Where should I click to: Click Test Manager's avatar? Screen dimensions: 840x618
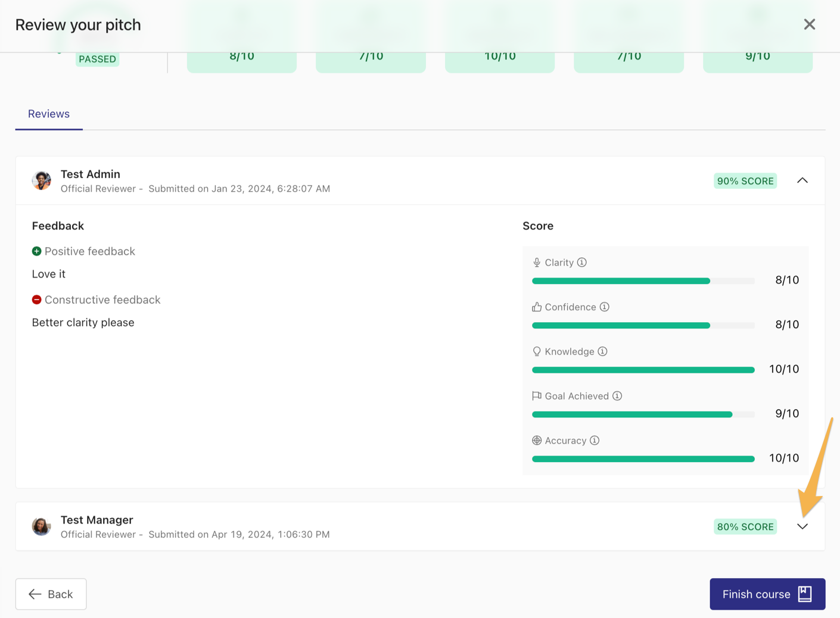(x=41, y=526)
